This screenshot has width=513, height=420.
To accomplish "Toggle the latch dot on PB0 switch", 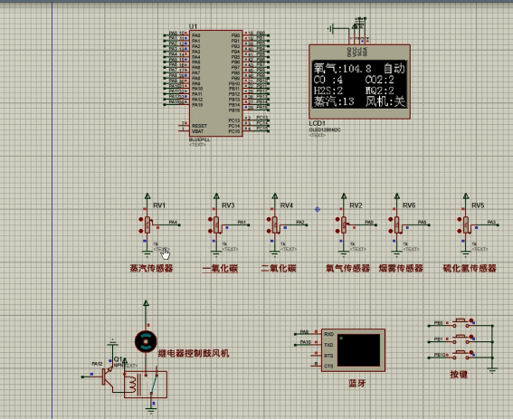I will (x=471, y=320).
